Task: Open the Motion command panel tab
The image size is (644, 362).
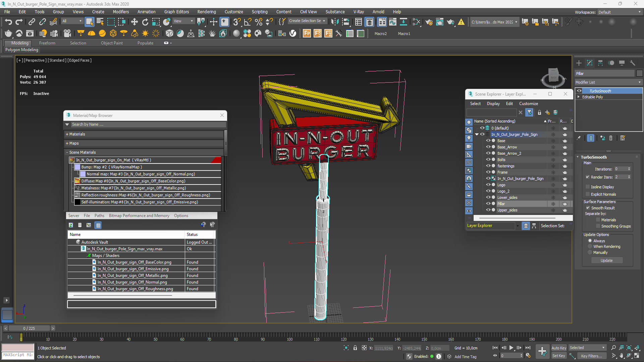Action: pos(611,63)
